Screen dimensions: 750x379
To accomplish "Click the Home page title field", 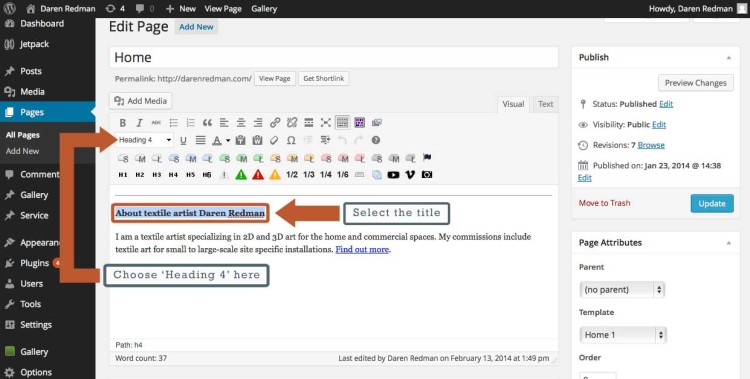I will pyautogui.click(x=334, y=57).
